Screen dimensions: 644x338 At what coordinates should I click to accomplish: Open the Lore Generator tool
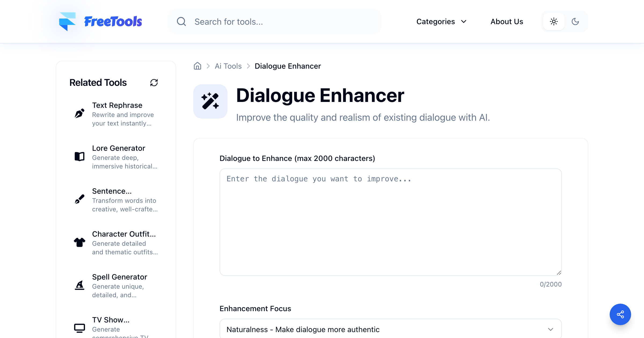click(116, 157)
